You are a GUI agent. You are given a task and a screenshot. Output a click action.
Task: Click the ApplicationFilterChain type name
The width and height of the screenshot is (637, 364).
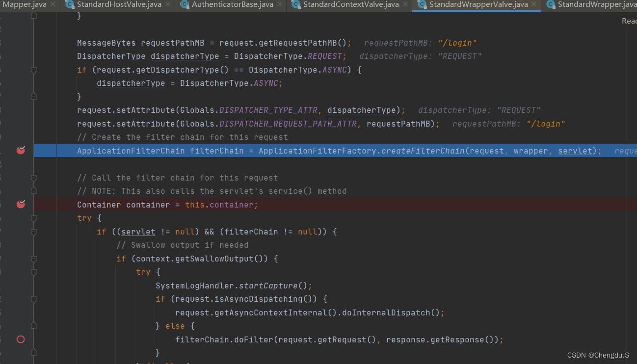[131, 151]
